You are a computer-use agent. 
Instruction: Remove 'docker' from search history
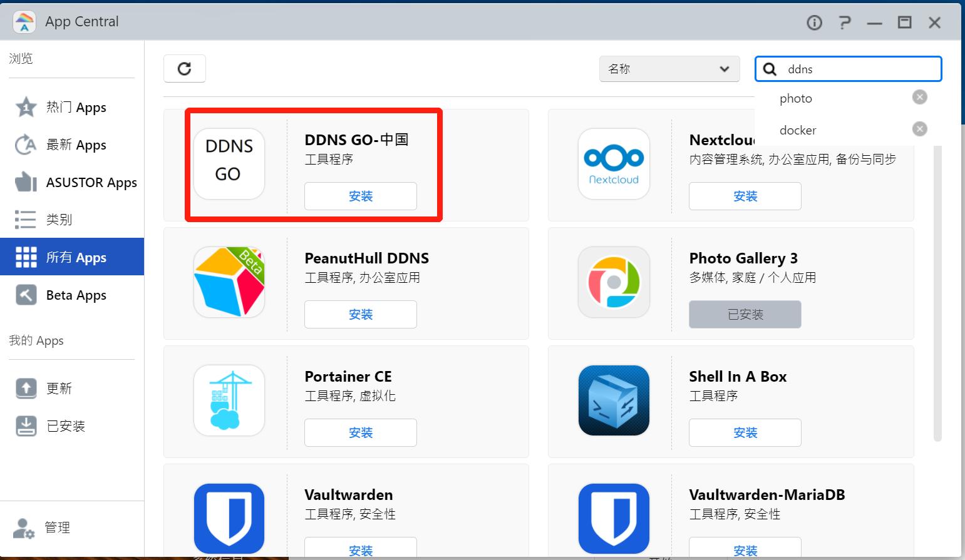click(x=919, y=129)
